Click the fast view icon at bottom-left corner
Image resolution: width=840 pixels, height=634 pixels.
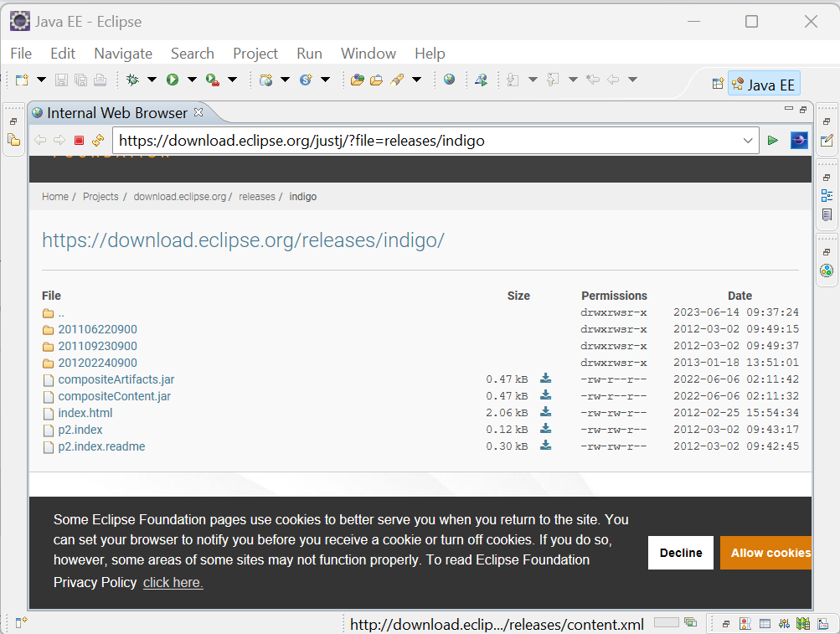point(21,622)
